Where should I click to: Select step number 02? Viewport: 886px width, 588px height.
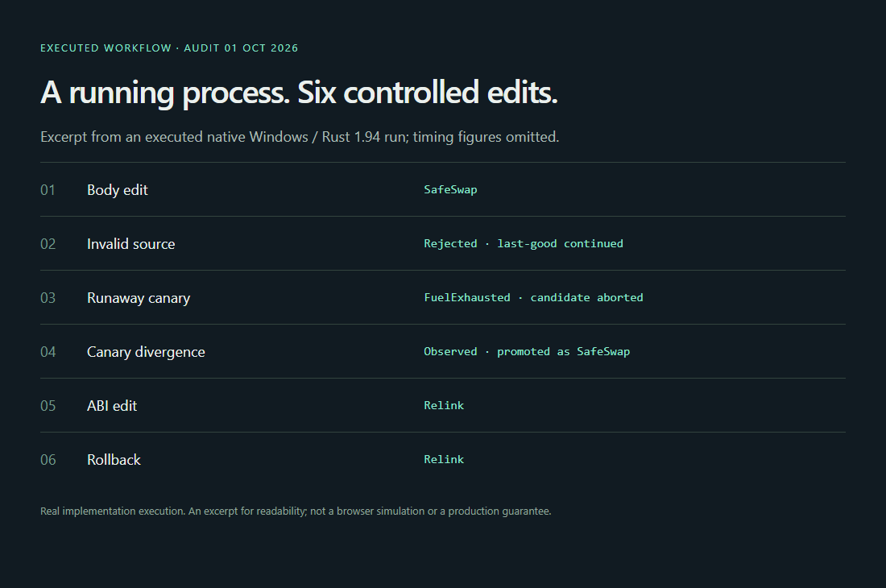[48, 244]
